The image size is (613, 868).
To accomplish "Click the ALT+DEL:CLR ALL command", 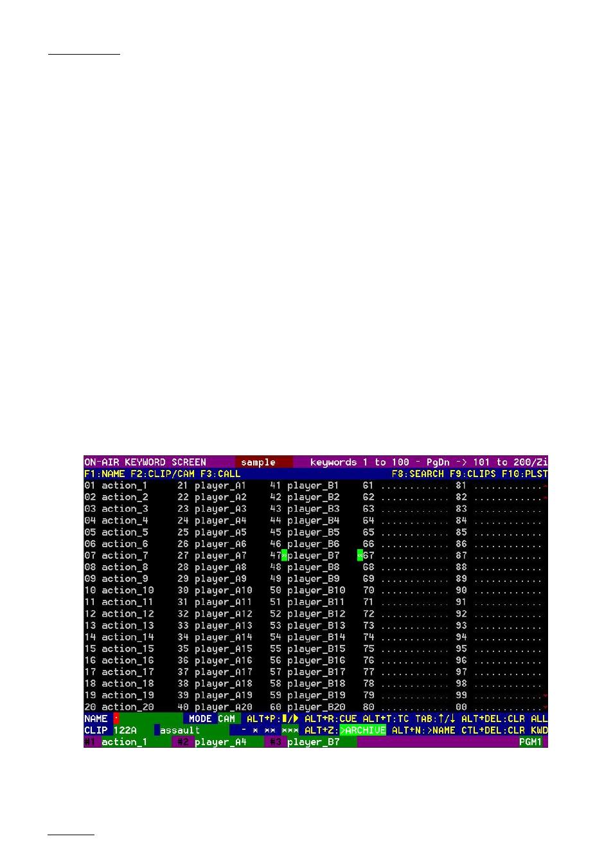I will pos(504,719).
